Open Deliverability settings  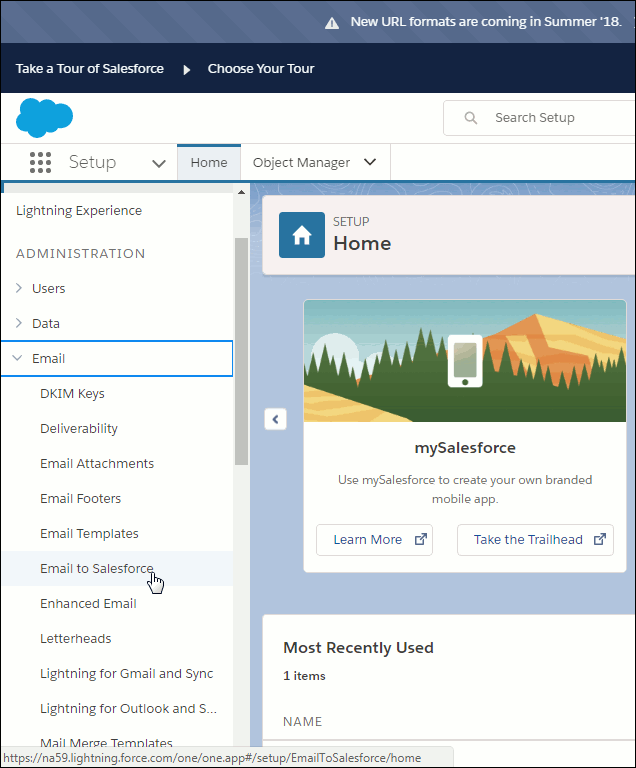79,429
